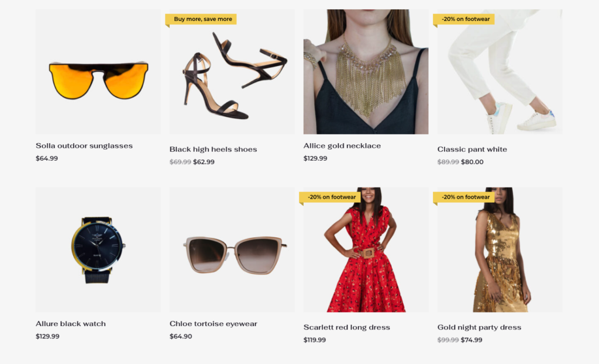Click the Black high heels shoes image
This screenshot has height=364, width=599.
232,72
